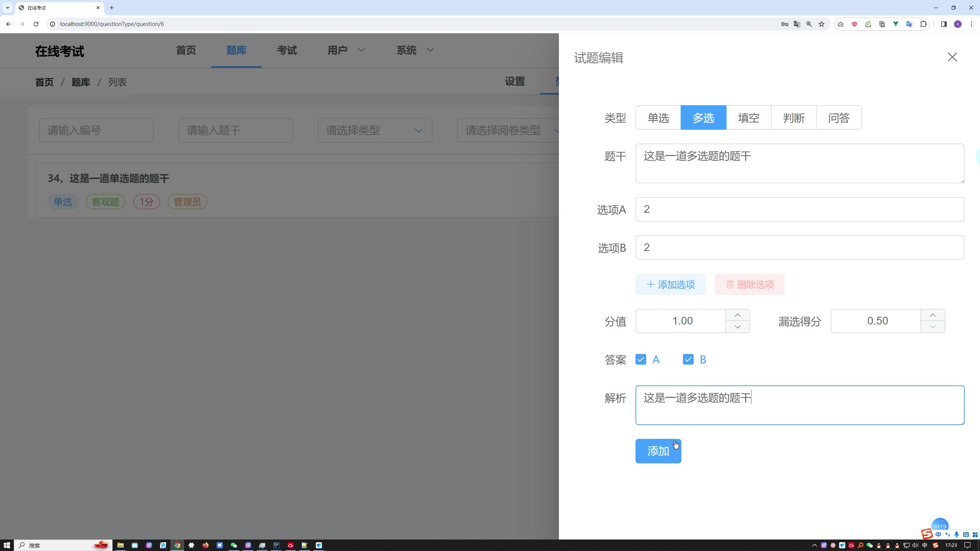Switch to the 设置 tab

(x=515, y=82)
